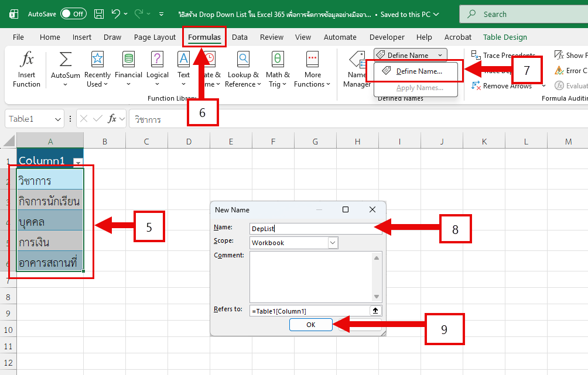This screenshot has width=588, height=375.
Task: Open Lookup & Reference functions
Action: (243, 69)
